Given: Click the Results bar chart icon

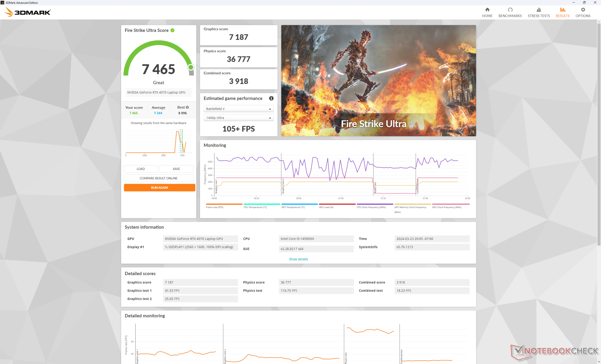Looking at the screenshot, I should point(562,10).
